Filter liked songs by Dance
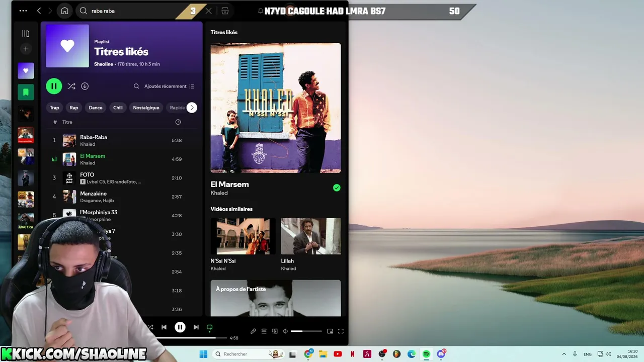644x362 pixels. tap(96, 108)
